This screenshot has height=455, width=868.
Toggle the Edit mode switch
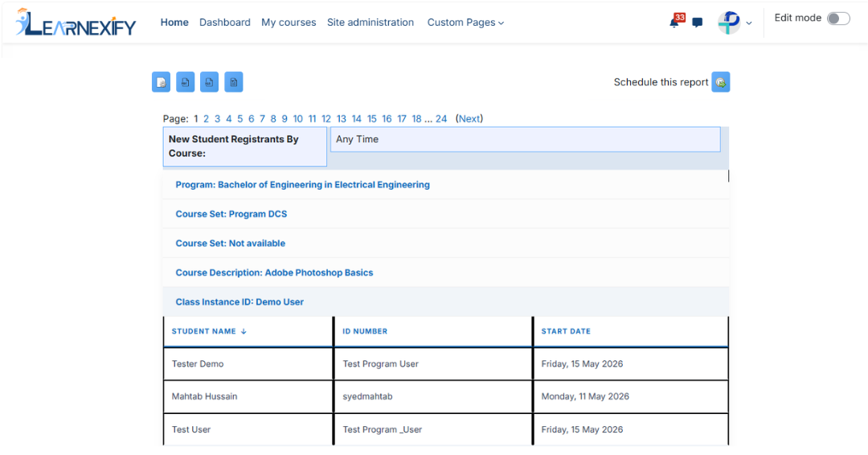click(x=838, y=18)
